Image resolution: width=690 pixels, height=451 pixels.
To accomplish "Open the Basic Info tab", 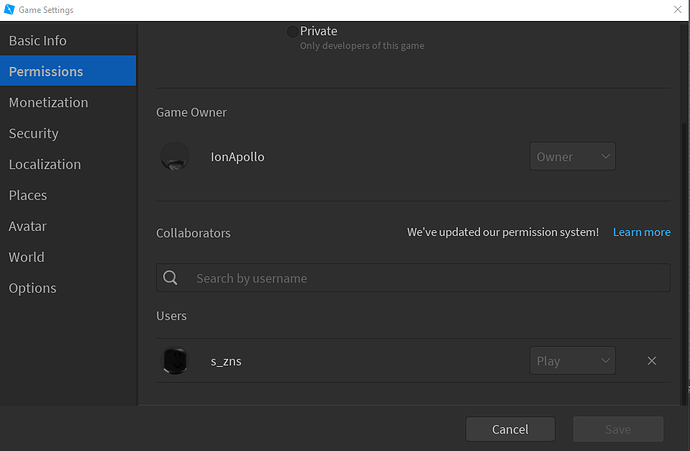I will pyautogui.click(x=38, y=41).
